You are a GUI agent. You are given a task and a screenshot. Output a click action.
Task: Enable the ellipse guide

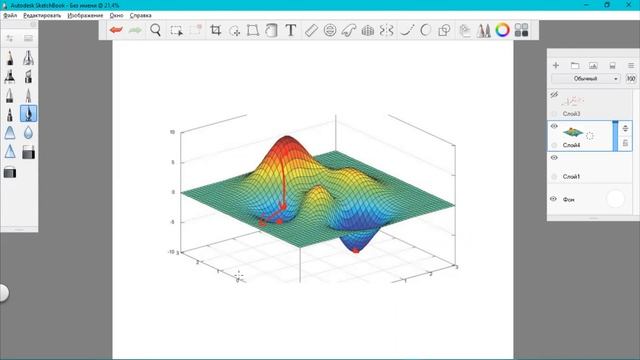[x=330, y=30]
